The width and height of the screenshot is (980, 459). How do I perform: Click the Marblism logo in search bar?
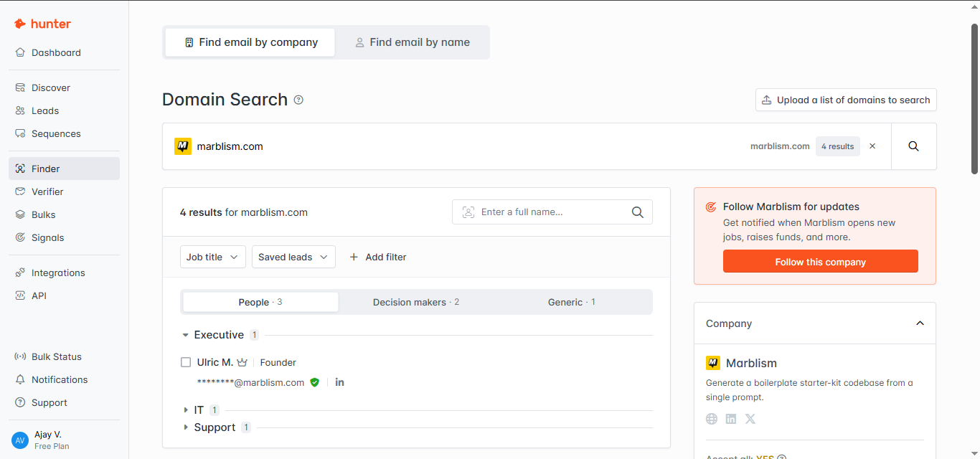[x=183, y=146]
